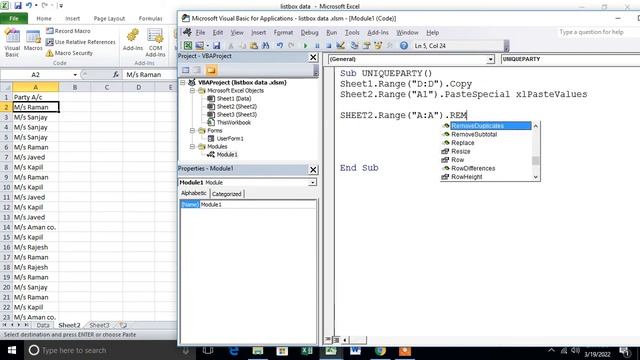
Task: Collapse Forms folder in project tree
Action: (x=192, y=131)
